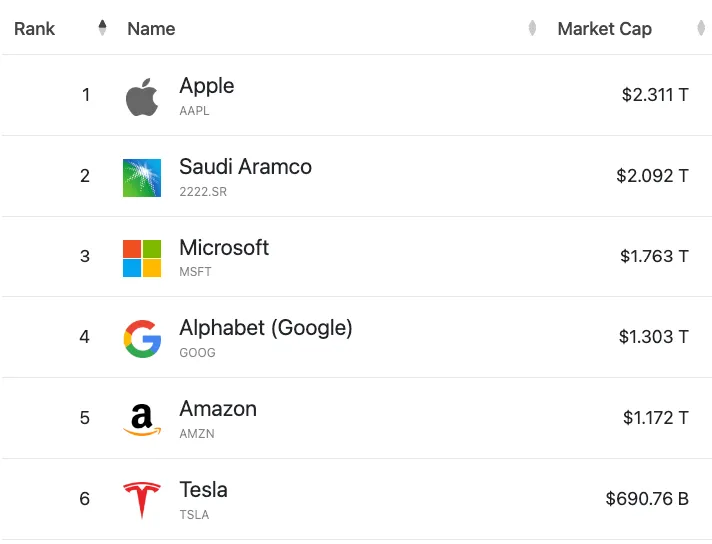This screenshot has height=544, width=712.
Task: Sort by Market Cap arrows
Action: (x=701, y=28)
